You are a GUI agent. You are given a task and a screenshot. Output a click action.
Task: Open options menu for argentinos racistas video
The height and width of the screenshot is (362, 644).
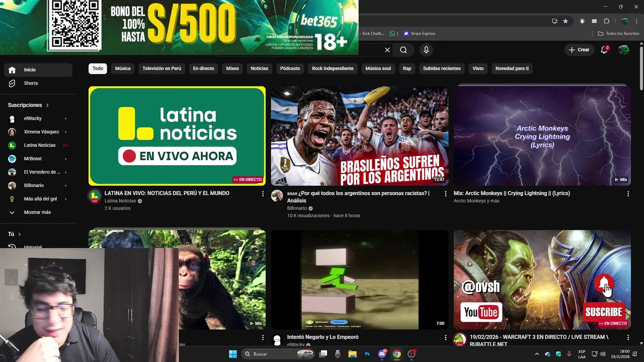[x=445, y=194]
